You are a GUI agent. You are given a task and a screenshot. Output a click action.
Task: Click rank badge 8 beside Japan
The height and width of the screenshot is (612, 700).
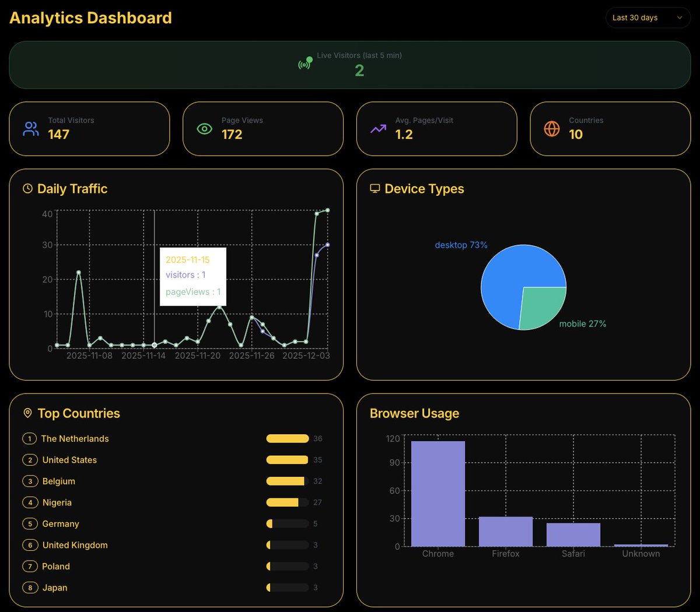[x=30, y=588]
